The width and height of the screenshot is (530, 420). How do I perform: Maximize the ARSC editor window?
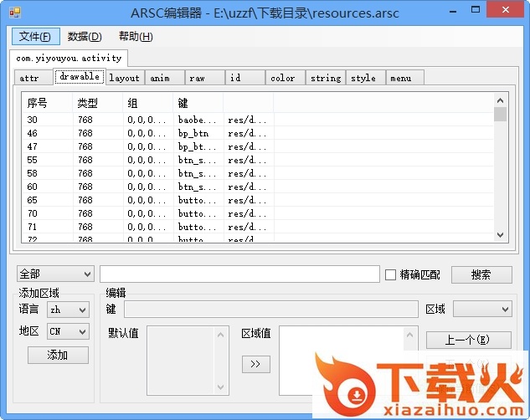pyautogui.click(x=476, y=10)
